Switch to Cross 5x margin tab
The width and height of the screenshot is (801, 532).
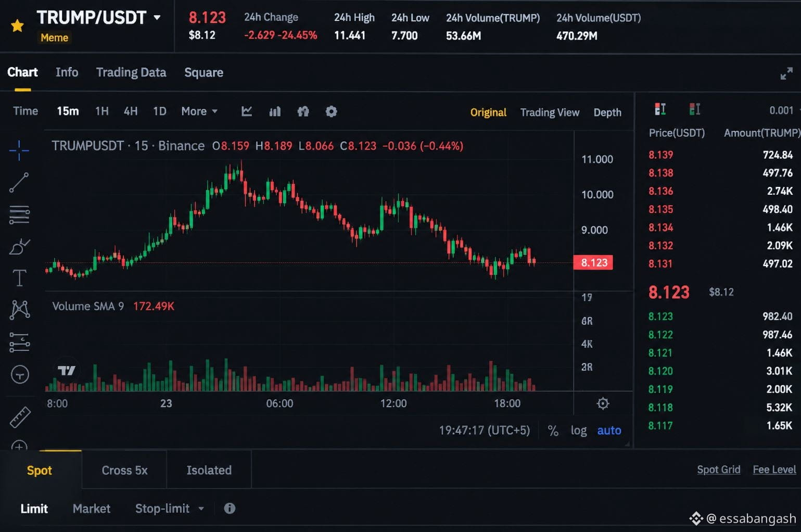tap(124, 470)
